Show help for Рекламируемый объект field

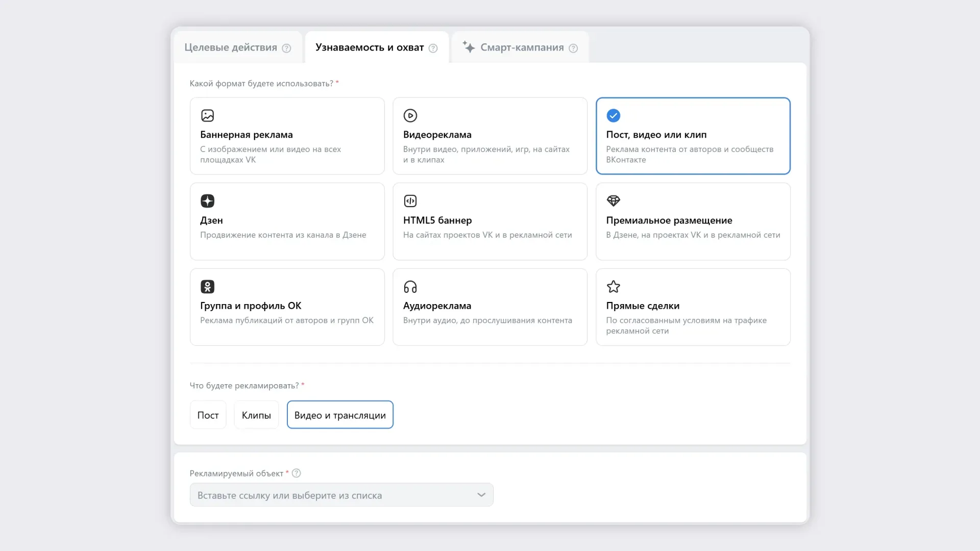pyautogui.click(x=296, y=473)
